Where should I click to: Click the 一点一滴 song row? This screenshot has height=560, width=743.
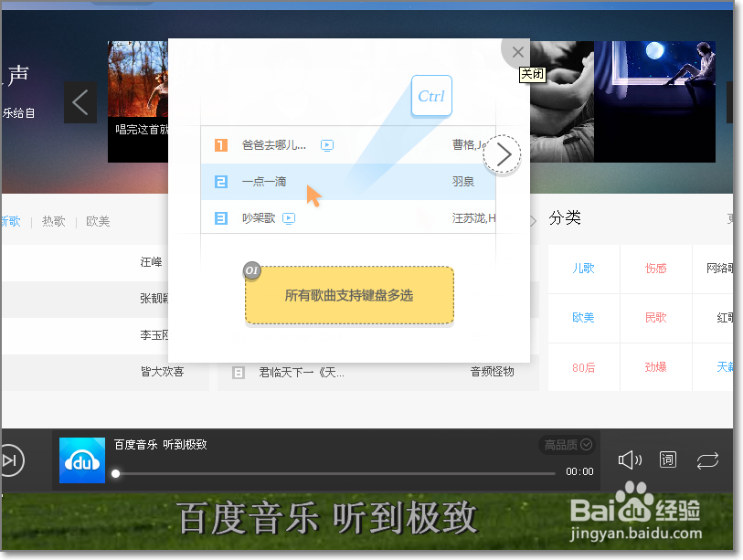348,182
